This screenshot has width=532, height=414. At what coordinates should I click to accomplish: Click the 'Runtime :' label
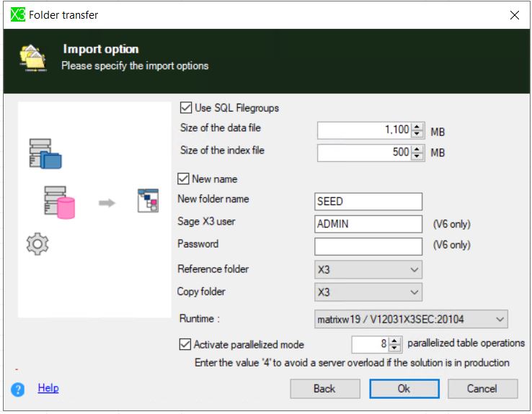pyautogui.click(x=200, y=318)
